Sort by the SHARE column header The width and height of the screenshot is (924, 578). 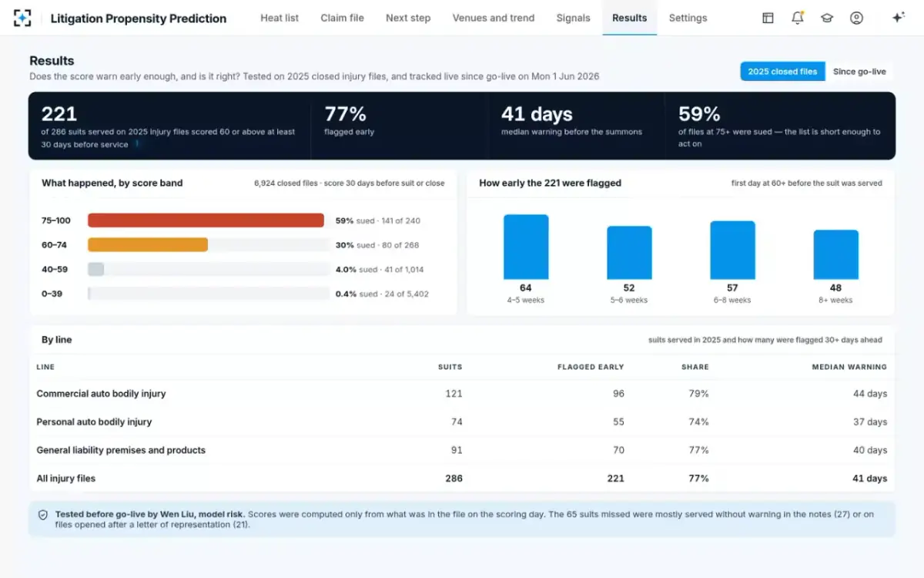tap(695, 367)
